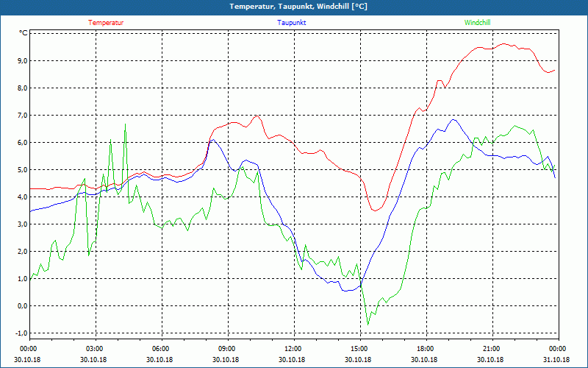The height and width of the screenshot is (368, 588).
Task: Click the green Windchill legend label
Action: (x=477, y=23)
